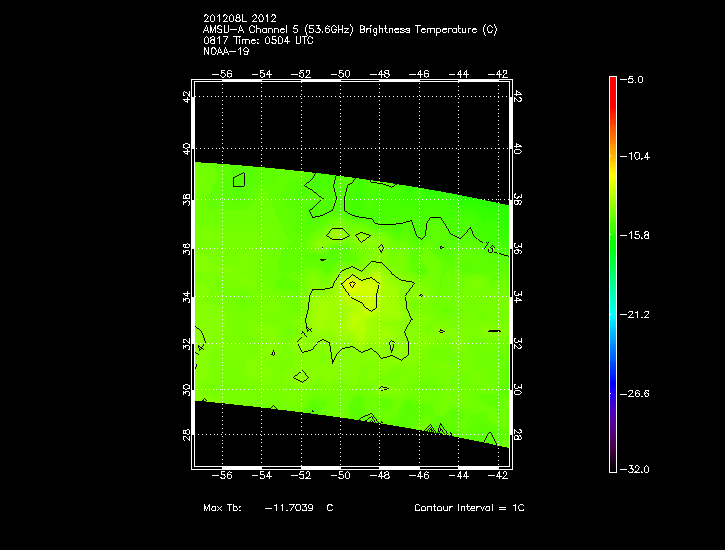Click the 34 latitude label on the left axis
This screenshot has height=550, width=725.
[186, 297]
